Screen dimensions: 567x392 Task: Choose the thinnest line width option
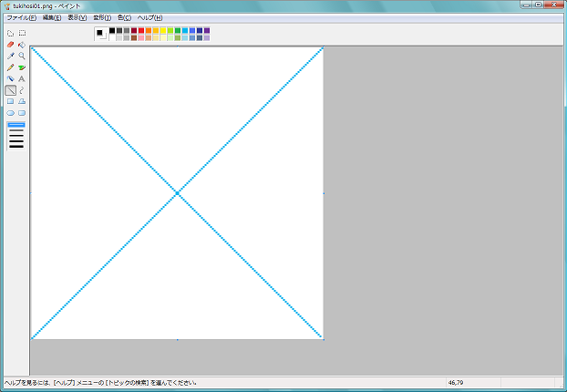coord(16,125)
